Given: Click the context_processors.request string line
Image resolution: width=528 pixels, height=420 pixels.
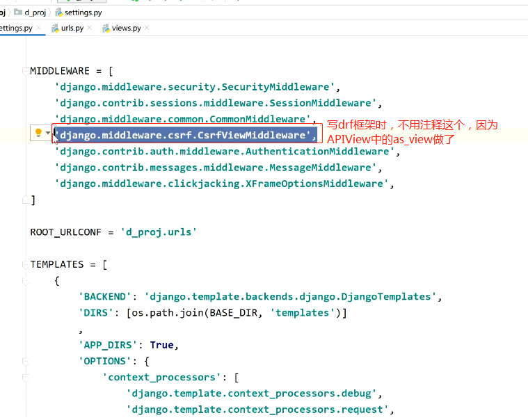Looking at the screenshot, I should (260, 410).
